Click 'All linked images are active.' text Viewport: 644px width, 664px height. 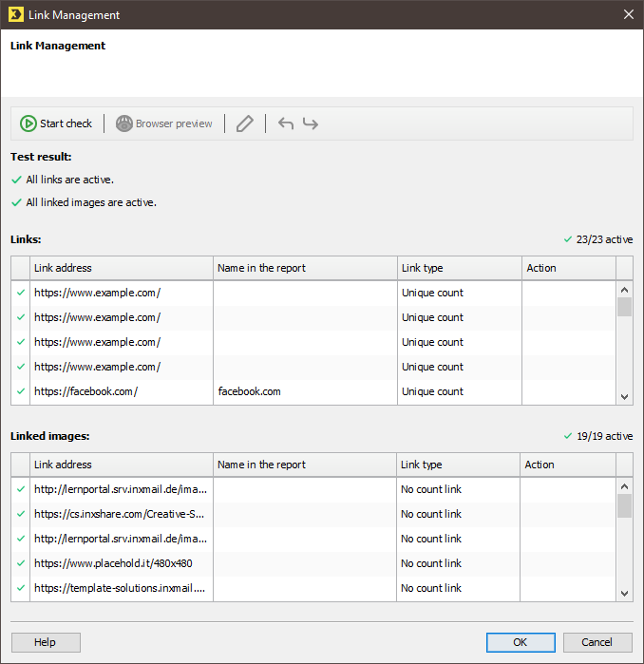point(91,202)
